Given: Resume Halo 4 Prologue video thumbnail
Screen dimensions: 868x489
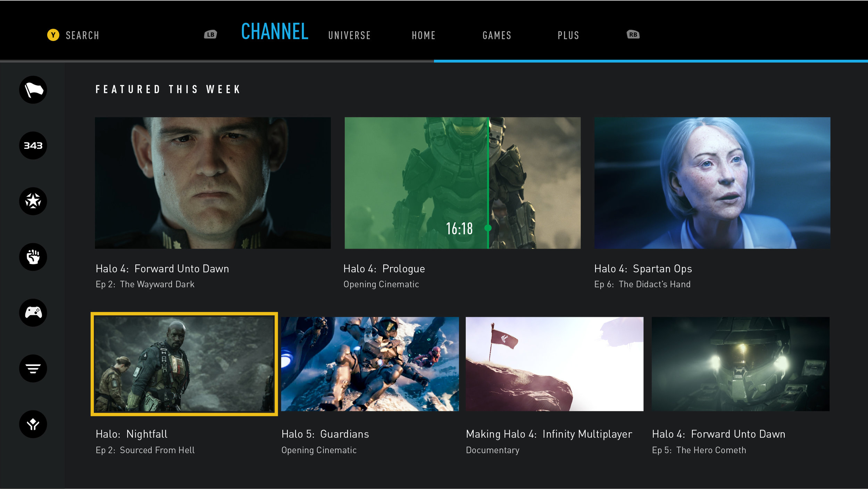Looking at the screenshot, I should [462, 183].
